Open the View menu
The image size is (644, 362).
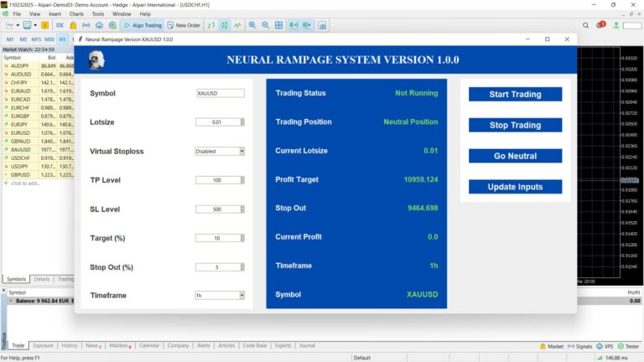[x=34, y=14]
